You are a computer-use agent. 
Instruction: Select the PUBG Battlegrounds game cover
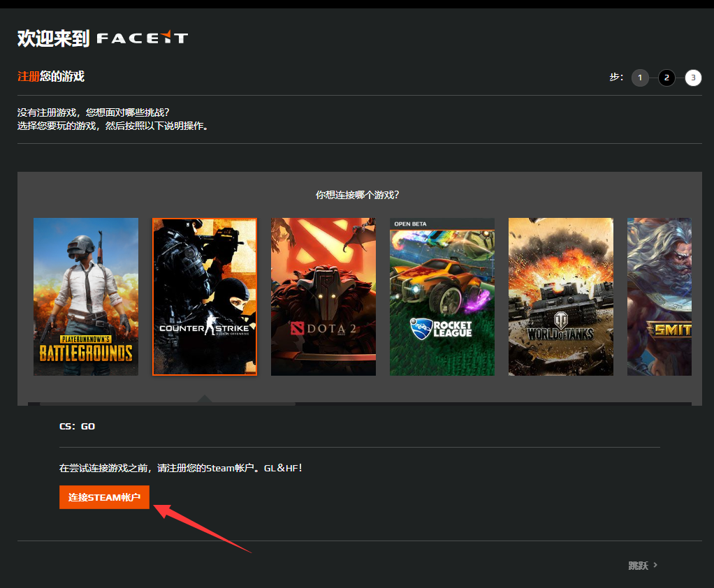click(86, 297)
